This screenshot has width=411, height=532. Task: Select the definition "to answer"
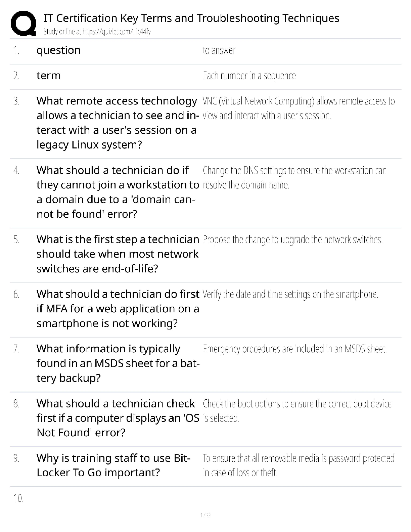219,51
